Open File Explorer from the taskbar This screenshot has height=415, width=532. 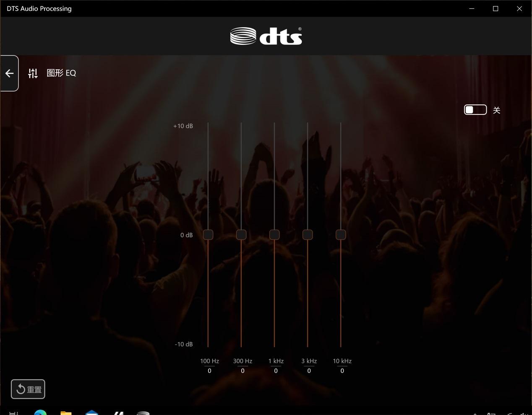[66, 412]
